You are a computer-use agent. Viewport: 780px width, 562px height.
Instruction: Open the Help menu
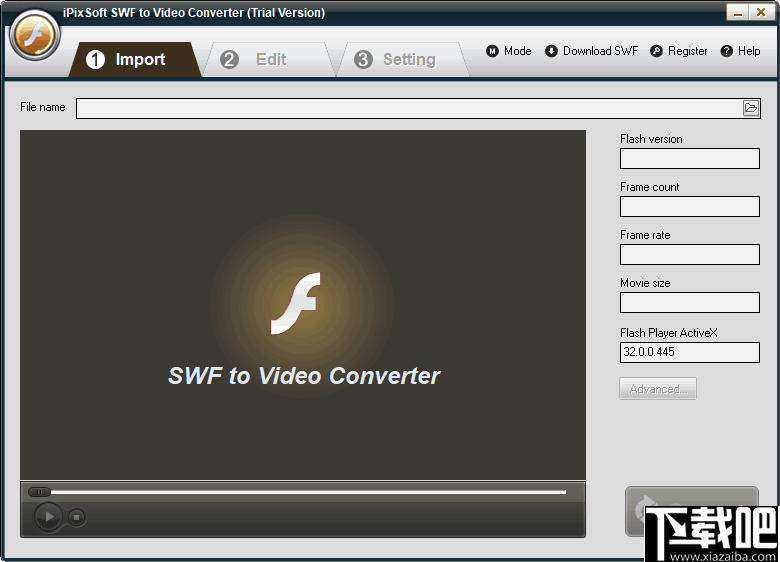741,51
